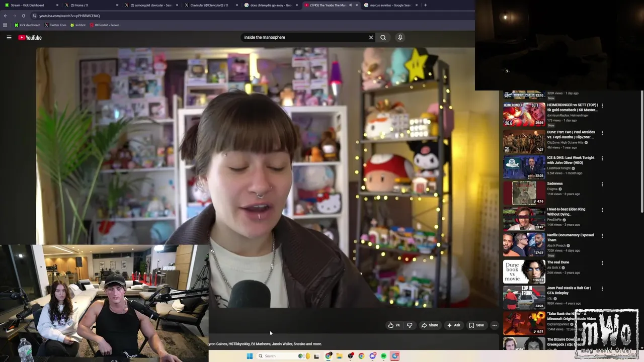Close the Stream - Kick Dashboard tab
The width and height of the screenshot is (644, 362).
click(57, 5)
